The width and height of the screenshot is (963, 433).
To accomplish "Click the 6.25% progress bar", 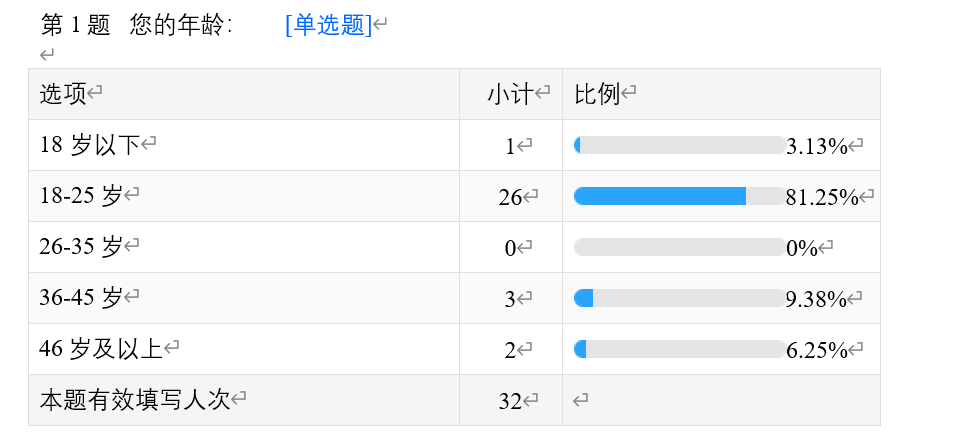I will point(680,349).
